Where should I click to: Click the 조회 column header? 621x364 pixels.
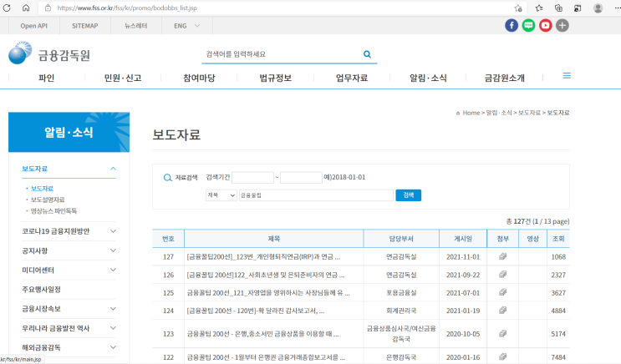pyautogui.click(x=558, y=239)
